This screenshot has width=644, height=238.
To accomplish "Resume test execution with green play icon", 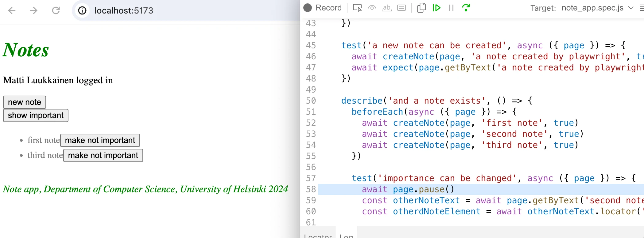I will [436, 8].
